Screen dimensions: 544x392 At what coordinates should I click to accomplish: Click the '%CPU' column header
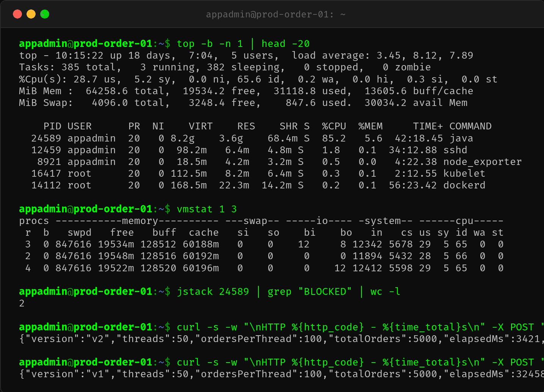click(334, 126)
